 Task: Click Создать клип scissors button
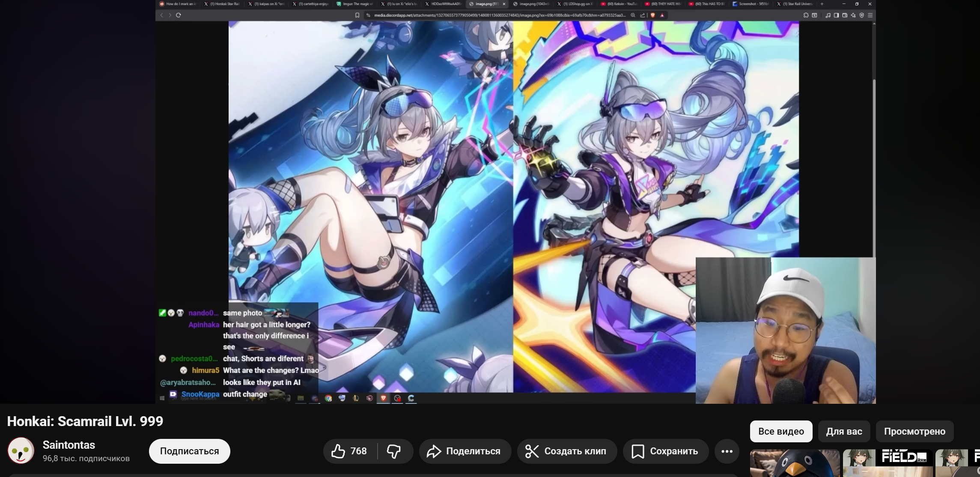click(x=567, y=451)
